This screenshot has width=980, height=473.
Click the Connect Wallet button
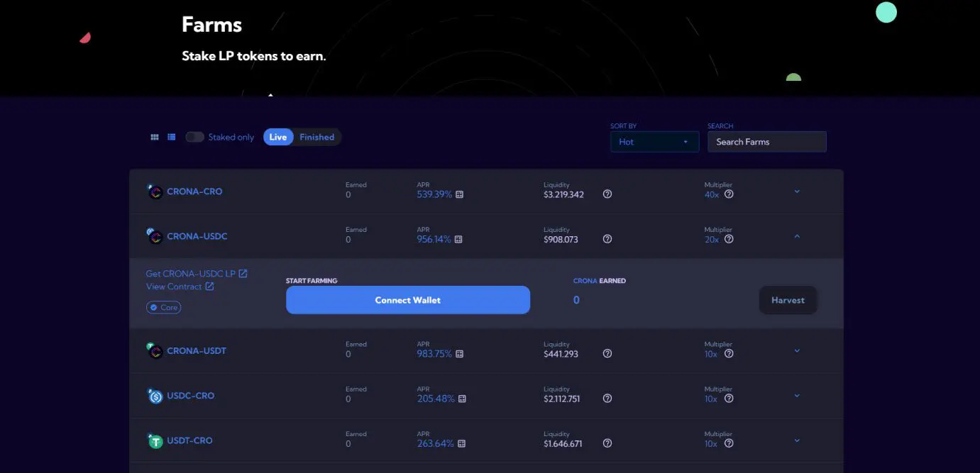coord(408,300)
